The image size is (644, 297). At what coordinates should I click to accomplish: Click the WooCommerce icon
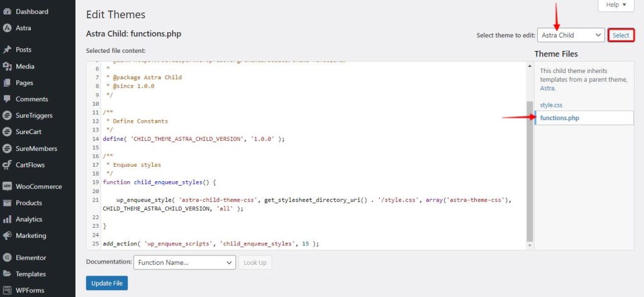pos(7,186)
